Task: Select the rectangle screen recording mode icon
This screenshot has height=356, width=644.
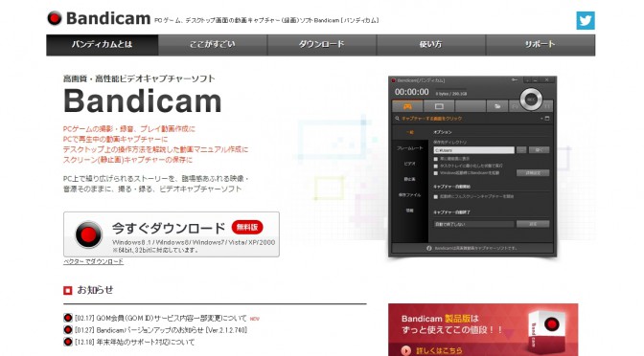Action: (x=439, y=106)
